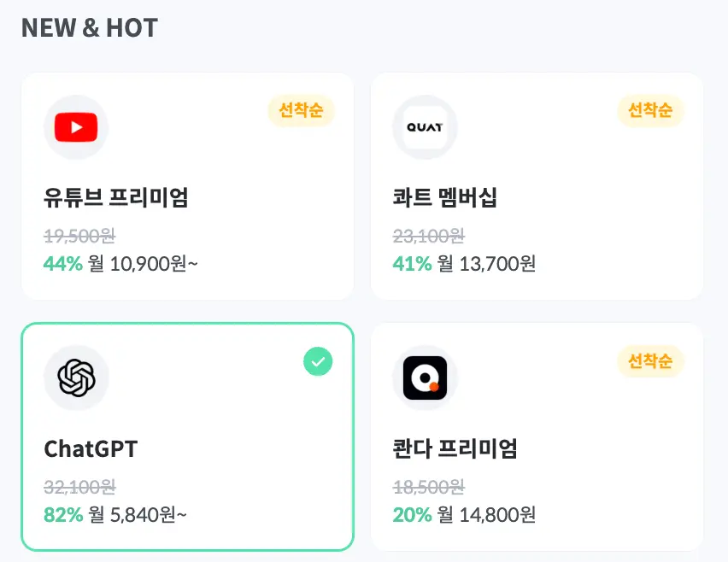Click the 선착순 badge on 콰트 멤버십 card

click(650, 111)
